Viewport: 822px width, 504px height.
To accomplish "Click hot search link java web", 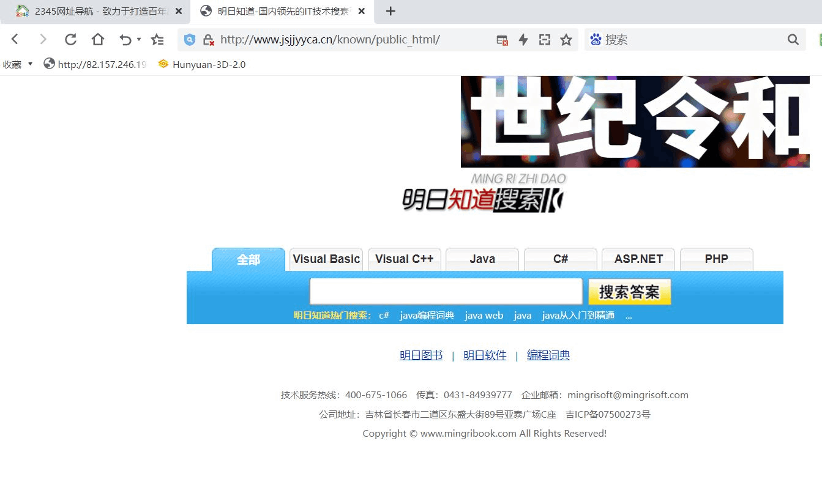I will pyautogui.click(x=484, y=316).
